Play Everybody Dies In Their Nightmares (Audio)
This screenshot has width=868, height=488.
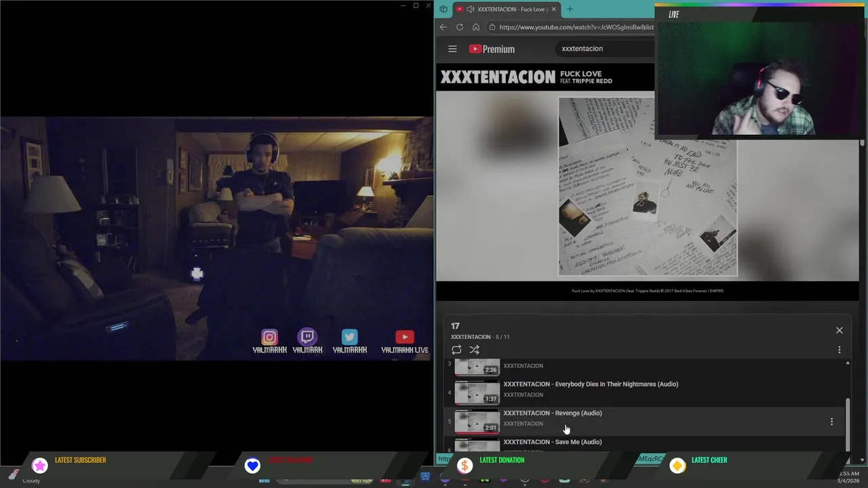pyautogui.click(x=591, y=384)
